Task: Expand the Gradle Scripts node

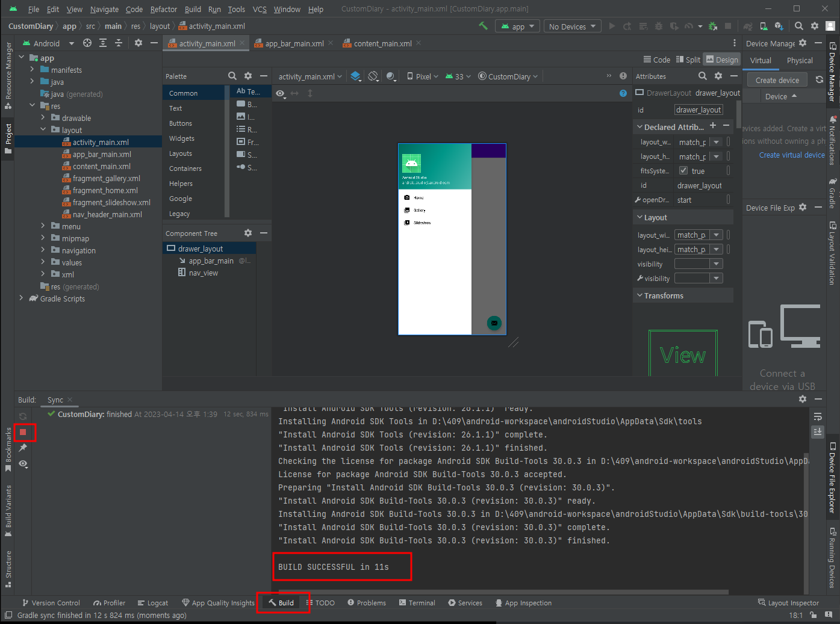Action: [x=22, y=298]
